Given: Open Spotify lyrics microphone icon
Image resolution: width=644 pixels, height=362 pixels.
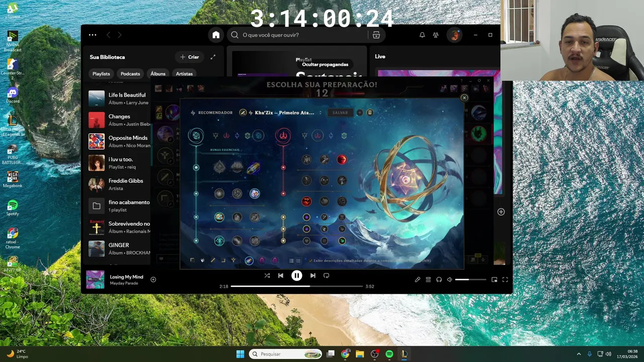Looking at the screenshot, I should tap(417, 280).
